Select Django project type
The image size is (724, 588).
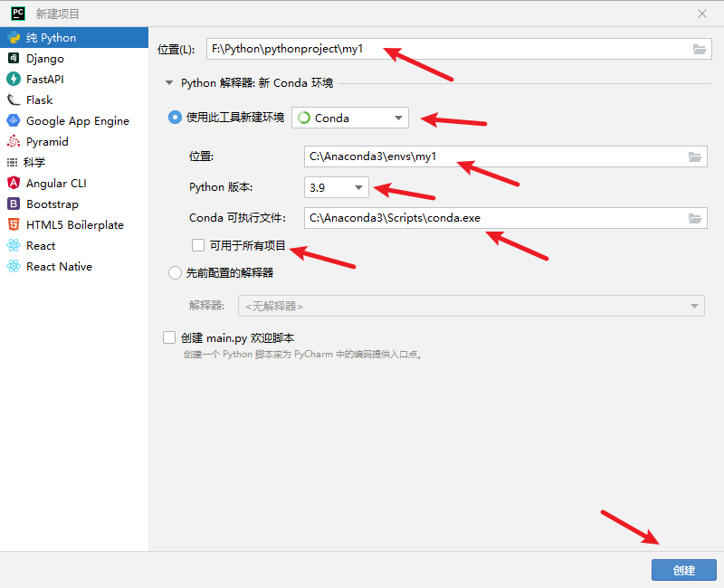click(74, 58)
